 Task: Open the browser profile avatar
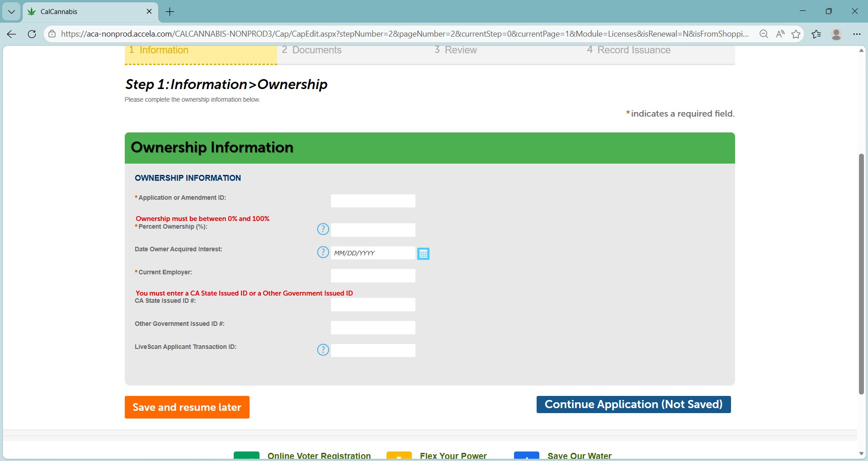(x=836, y=34)
